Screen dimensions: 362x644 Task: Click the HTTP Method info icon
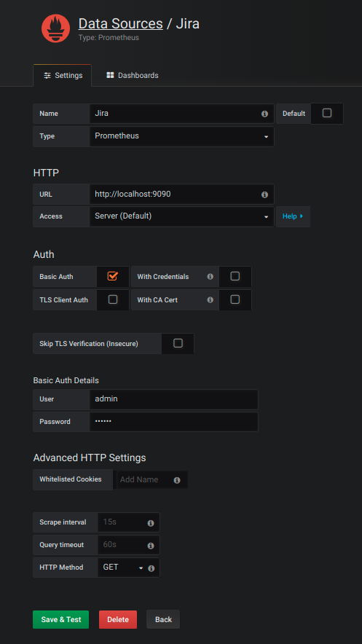pyautogui.click(x=151, y=568)
